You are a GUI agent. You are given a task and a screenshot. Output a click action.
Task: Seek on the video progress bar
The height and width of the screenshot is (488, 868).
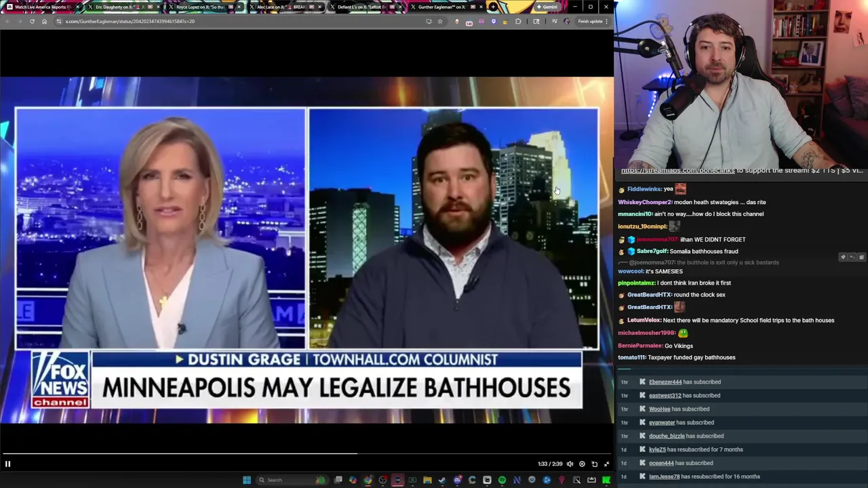pos(307,453)
